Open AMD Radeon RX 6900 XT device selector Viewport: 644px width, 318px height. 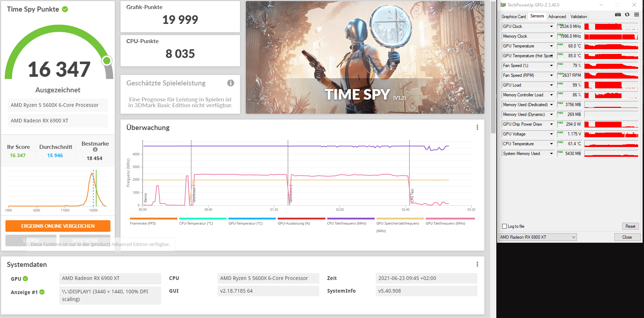click(x=538, y=237)
